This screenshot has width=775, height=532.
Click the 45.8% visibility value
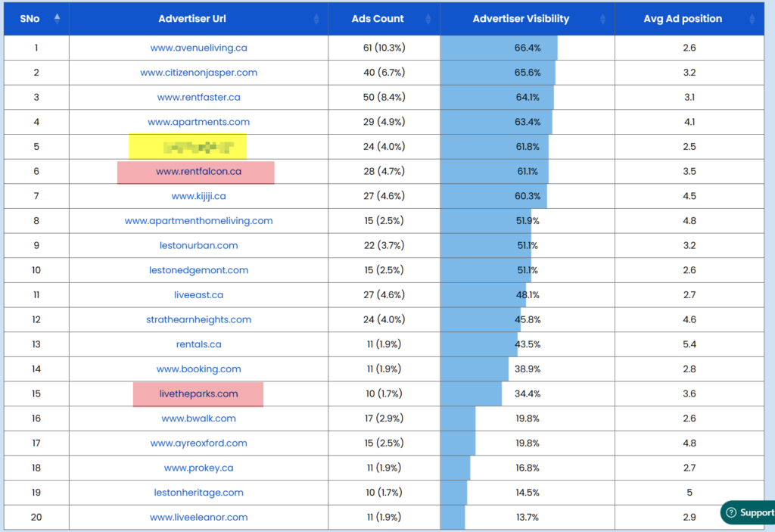coord(528,320)
